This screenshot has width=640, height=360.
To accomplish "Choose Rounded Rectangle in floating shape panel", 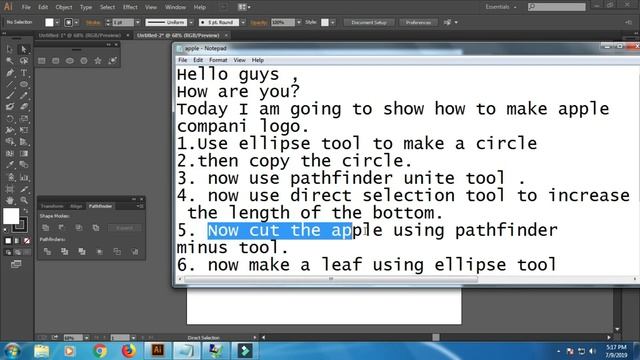I will pyautogui.click(x=56, y=61).
